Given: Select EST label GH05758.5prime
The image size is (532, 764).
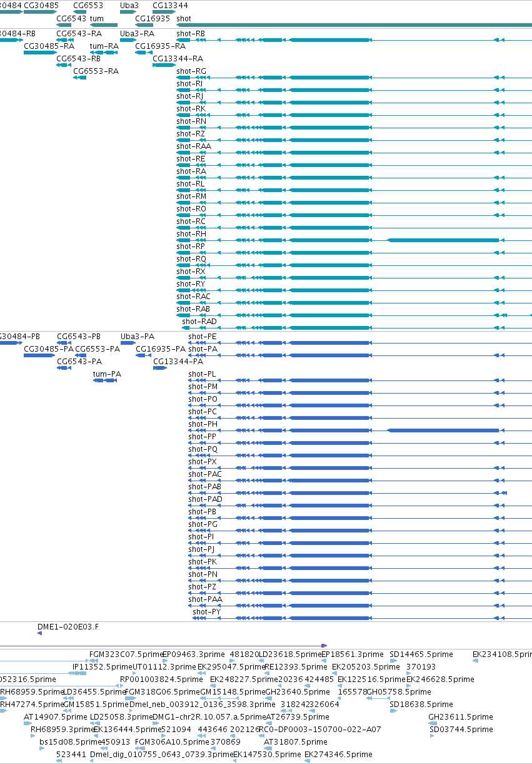Looking at the screenshot, I should click(x=399, y=692).
